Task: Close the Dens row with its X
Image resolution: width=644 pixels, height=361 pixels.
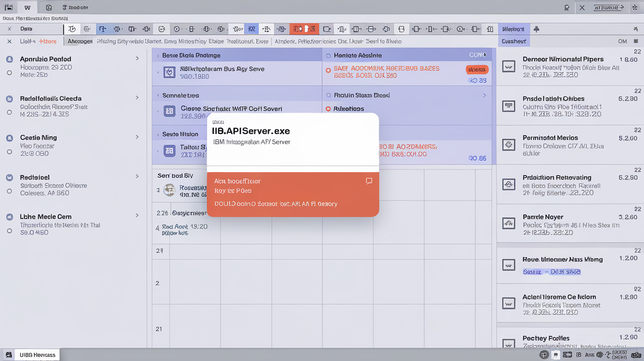Action: [x=9, y=29]
